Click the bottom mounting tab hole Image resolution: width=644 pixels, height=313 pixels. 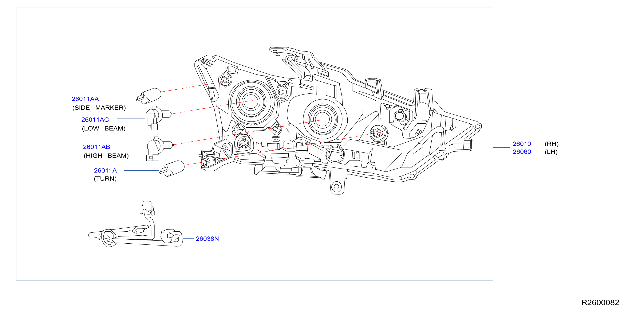(336, 187)
